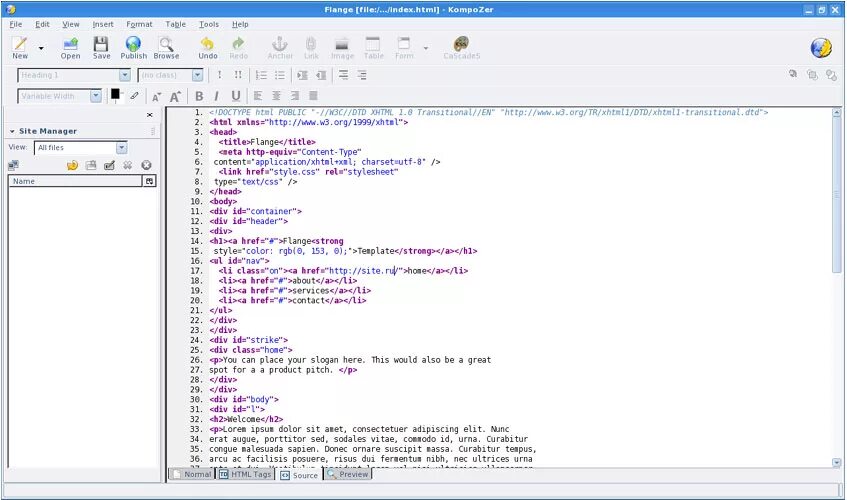Viewport: 847px width, 500px height.
Task: Open the dropdown arrow beside New
Action: [x=41, y=48]
